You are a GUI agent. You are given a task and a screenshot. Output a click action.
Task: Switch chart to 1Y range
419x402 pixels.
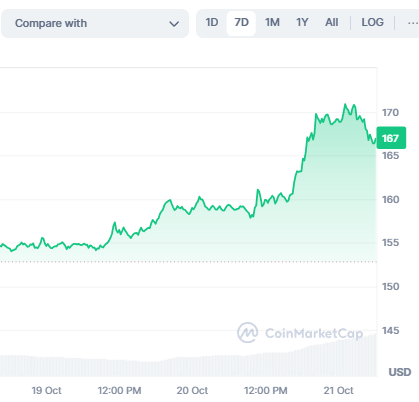click(x=302, y=23)
